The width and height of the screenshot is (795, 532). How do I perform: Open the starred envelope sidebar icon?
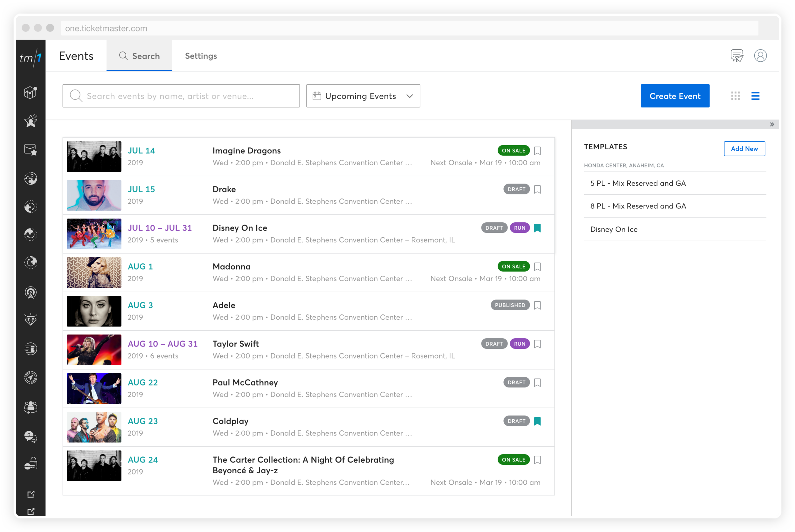point(31,150)
